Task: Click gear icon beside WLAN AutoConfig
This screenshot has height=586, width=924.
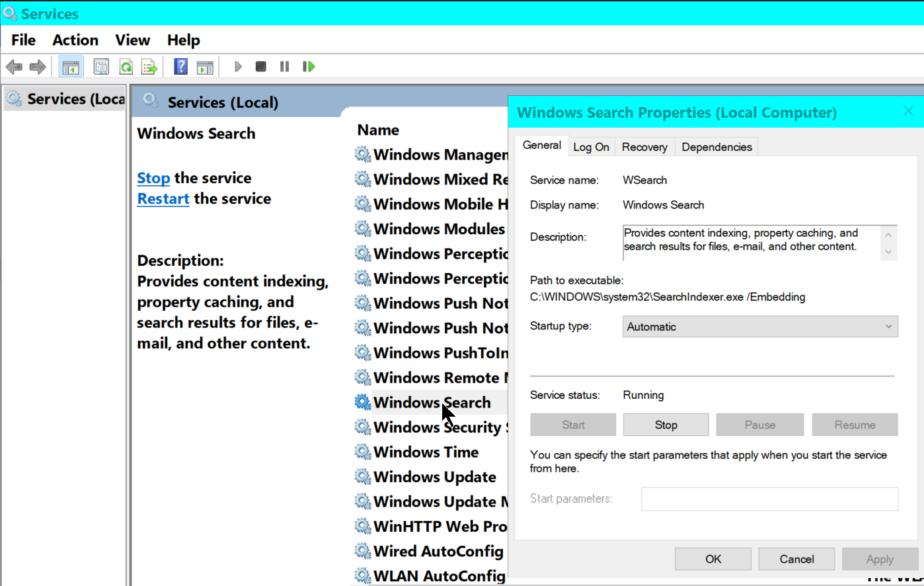Action: tap(363, 575)
